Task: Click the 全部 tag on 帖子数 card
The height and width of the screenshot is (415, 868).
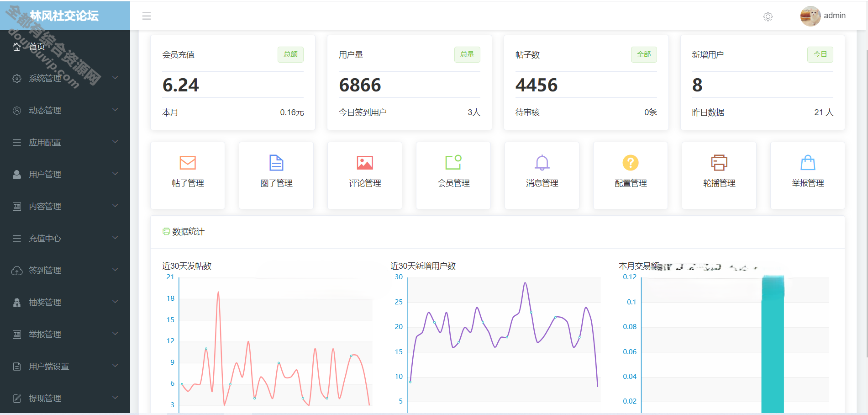Action: [644, 54]
